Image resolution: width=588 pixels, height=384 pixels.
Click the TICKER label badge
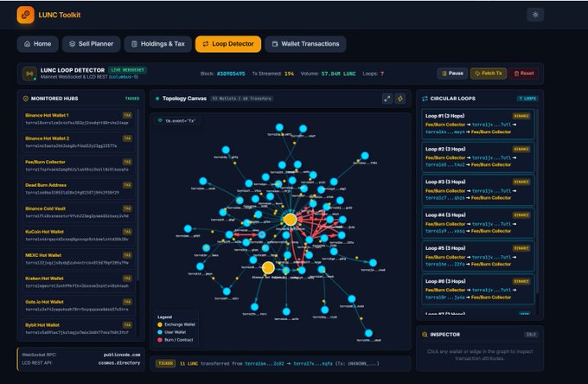(165, 363)
